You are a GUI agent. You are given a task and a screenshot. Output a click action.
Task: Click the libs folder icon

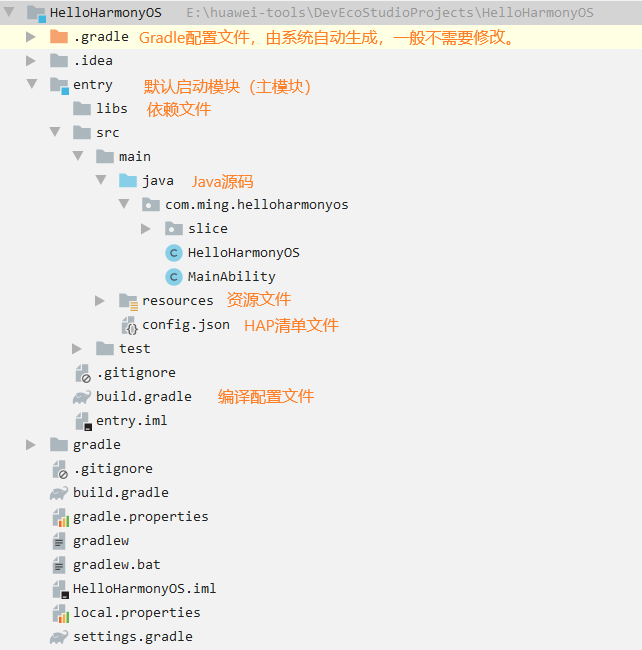(x=82, y=109)
